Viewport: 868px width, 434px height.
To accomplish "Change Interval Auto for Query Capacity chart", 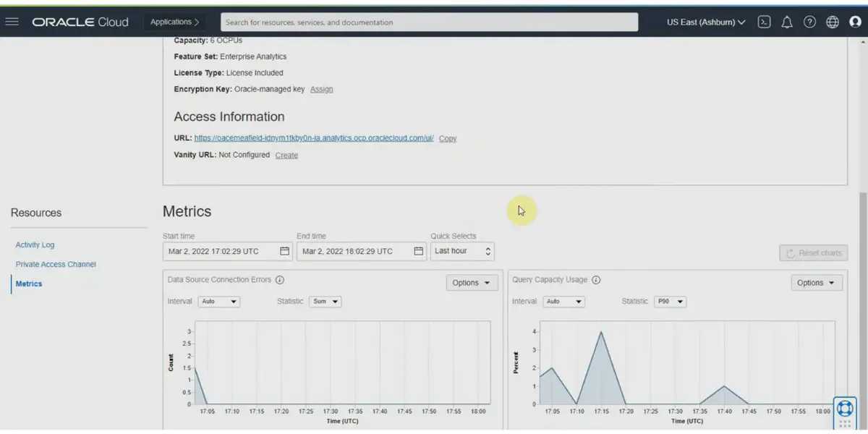I will pos(563,302).
